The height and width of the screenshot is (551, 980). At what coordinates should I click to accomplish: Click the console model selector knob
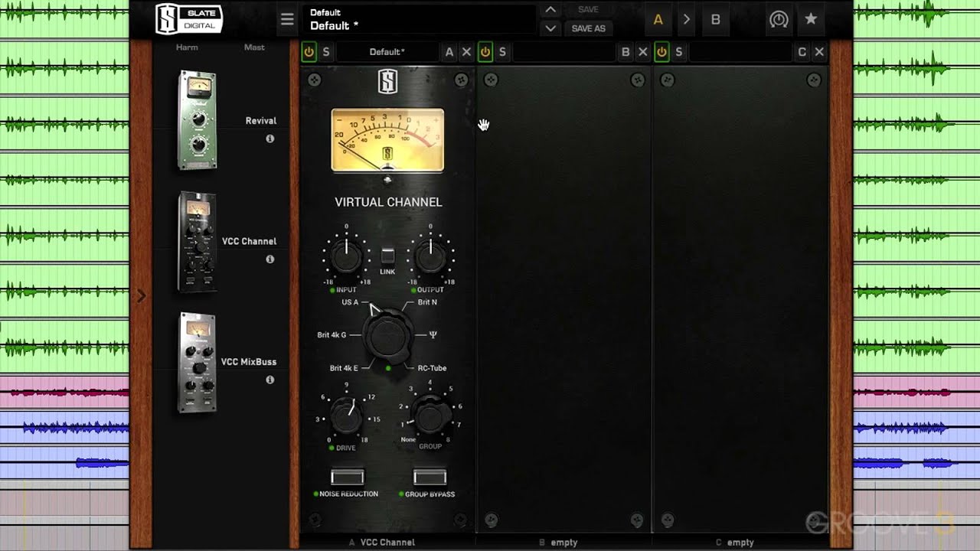387,337
